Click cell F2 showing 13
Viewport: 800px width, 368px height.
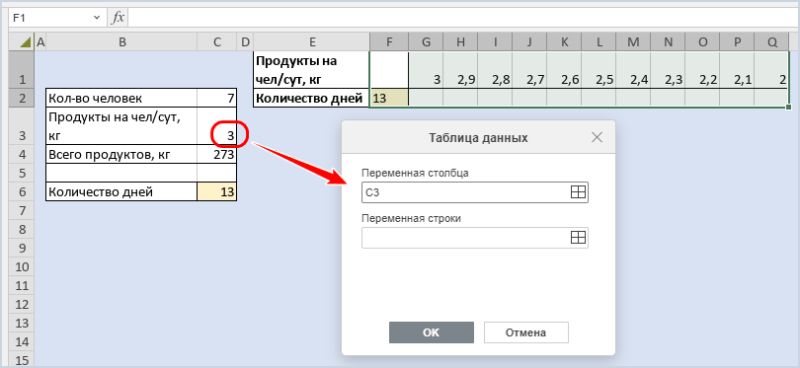pyautogui.click(x=389, y=98)
